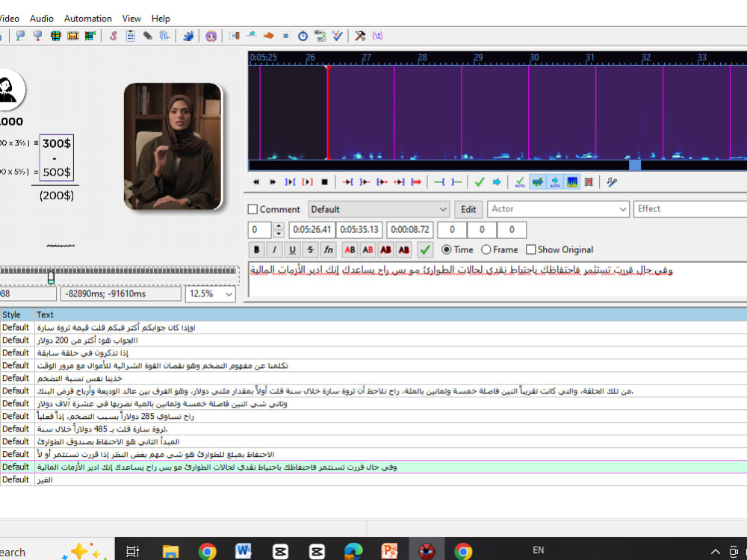Toggle Italic formatting button
The image size is (747, 560).
274,249
